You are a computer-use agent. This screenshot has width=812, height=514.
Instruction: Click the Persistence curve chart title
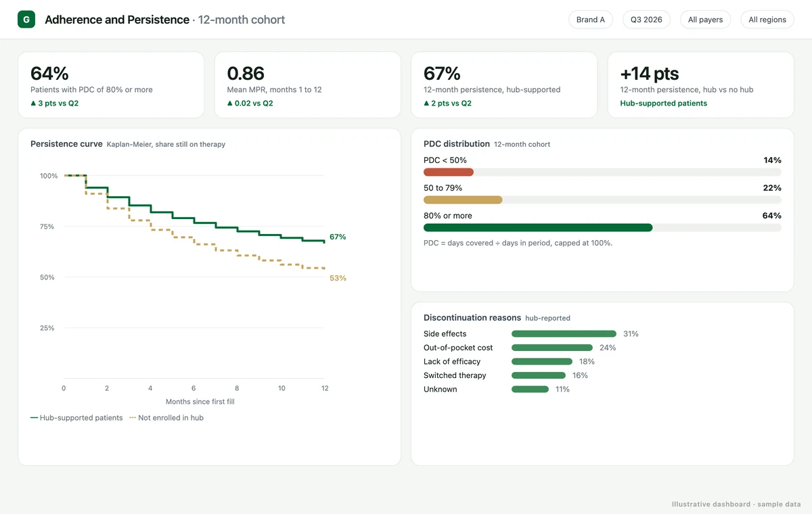pyautogui.click(x=66, y=144)
